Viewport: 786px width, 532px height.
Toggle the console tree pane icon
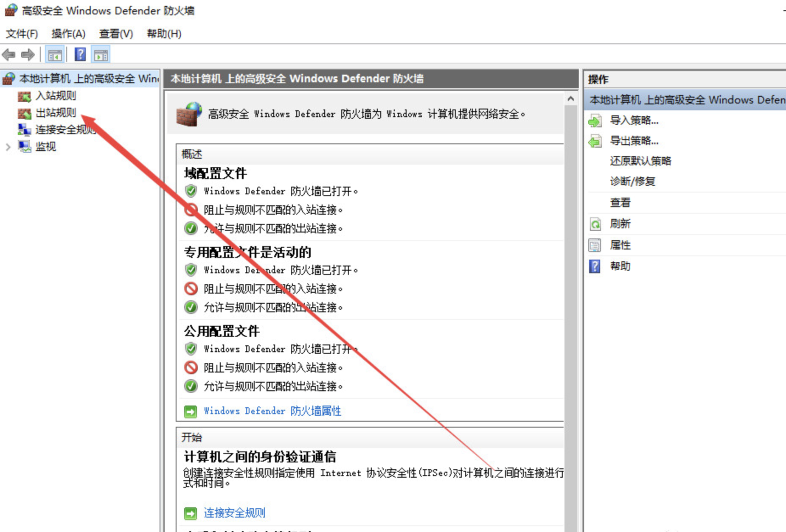[x=55, y=55]
